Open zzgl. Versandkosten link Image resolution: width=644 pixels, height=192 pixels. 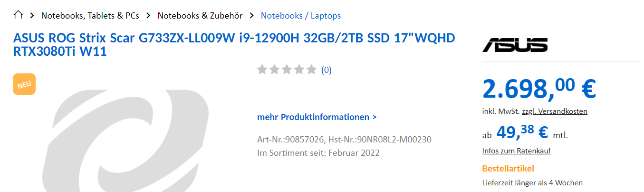[x=555, y=111]
